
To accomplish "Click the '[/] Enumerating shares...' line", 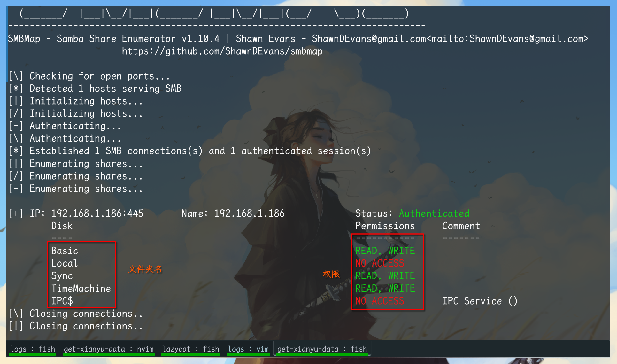I will [x=75, y=176].
